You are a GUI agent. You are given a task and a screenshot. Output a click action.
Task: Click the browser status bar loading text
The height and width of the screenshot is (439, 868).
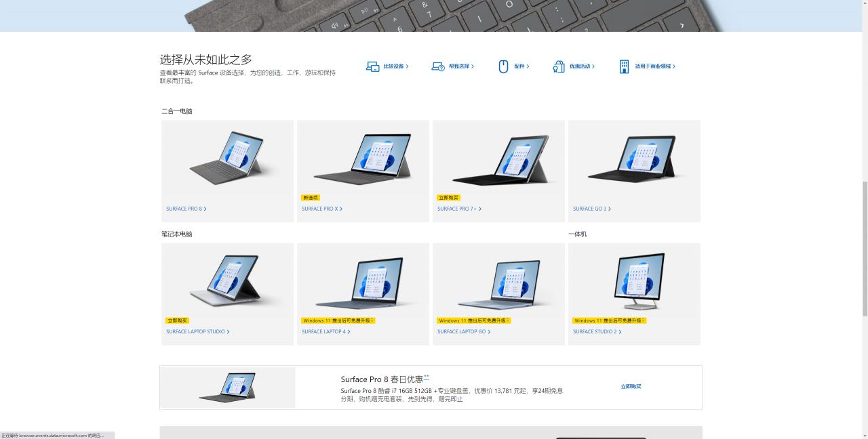(x=53, y=436)
